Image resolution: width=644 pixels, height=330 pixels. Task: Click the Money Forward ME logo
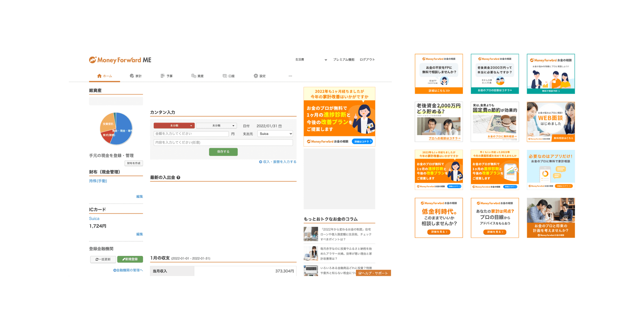tap(120, 60)
